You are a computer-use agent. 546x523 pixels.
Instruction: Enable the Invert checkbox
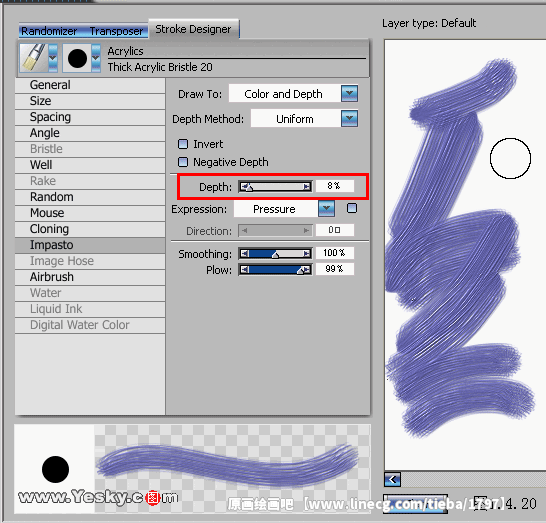(x=183, y=144)
